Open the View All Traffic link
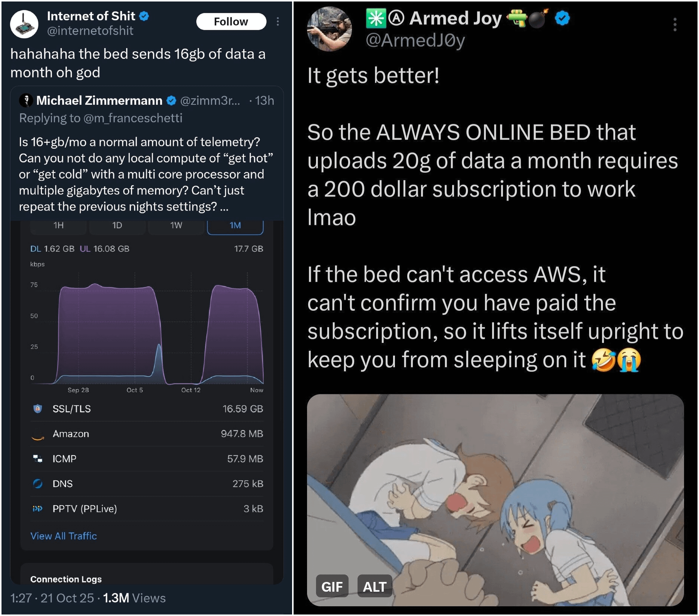Screen dimensions: 699x616 tap(64, 536)
